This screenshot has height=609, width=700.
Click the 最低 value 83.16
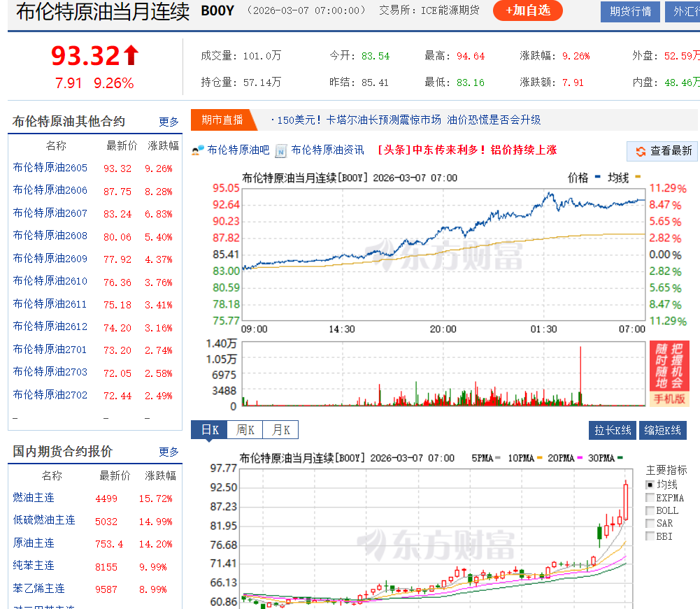click(471, 83)
